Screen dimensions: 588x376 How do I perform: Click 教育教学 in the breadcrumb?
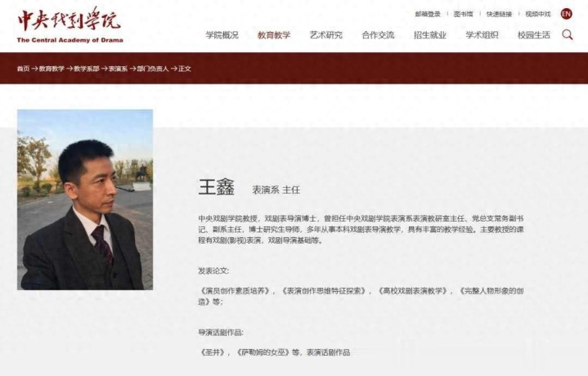click(x=52, y=69)
